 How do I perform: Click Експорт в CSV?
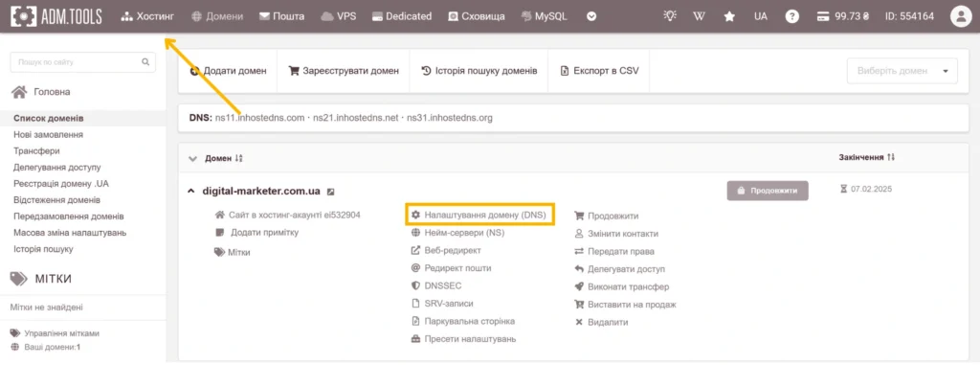(x=599, y=71)
